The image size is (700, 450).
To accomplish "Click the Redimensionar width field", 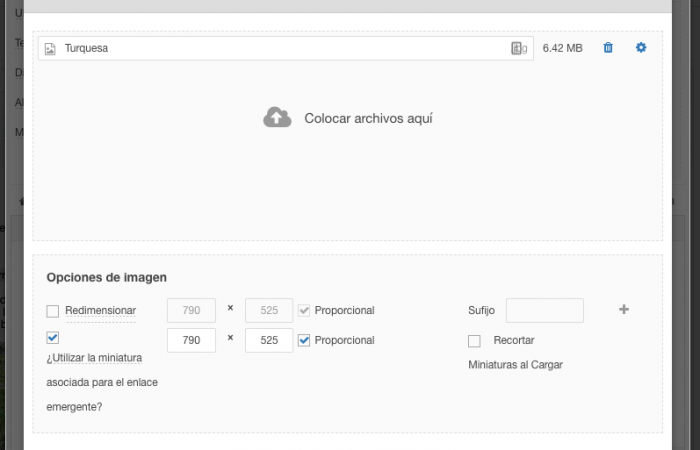I will 191,311.
